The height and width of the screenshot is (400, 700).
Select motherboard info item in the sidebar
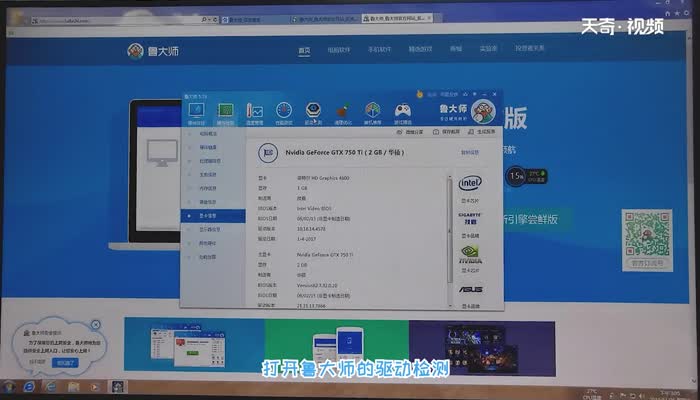[208, 175]
